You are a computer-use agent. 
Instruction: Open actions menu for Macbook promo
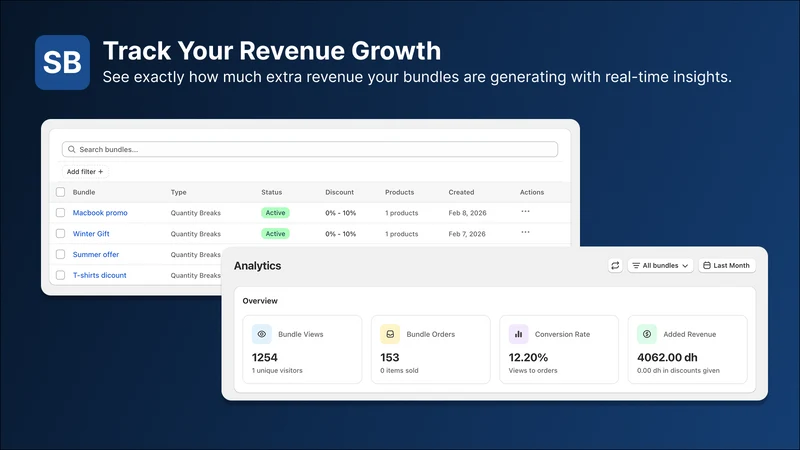(526, 211)
